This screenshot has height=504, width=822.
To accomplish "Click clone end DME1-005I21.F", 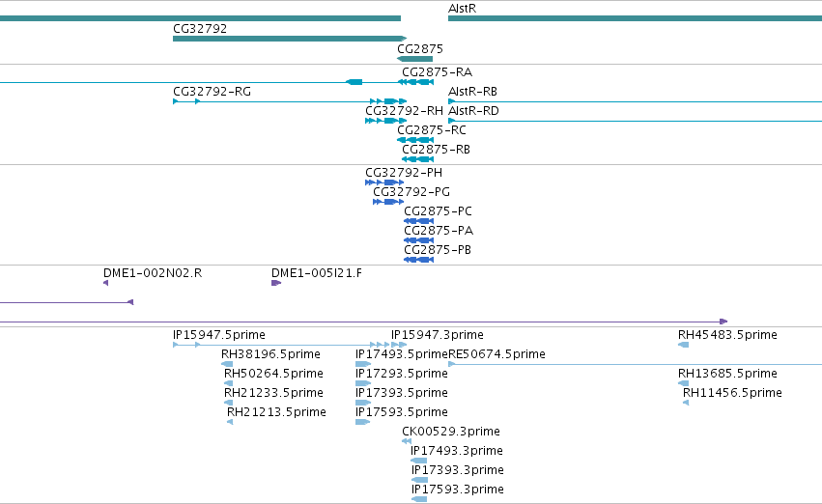I will (x=317, y=273).
